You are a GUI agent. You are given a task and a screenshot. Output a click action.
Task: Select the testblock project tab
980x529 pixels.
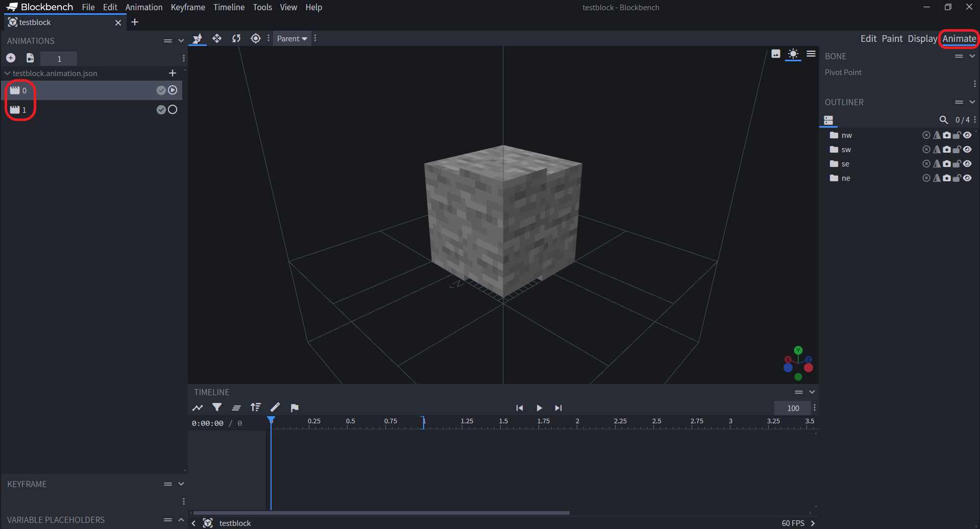[35, 22]
